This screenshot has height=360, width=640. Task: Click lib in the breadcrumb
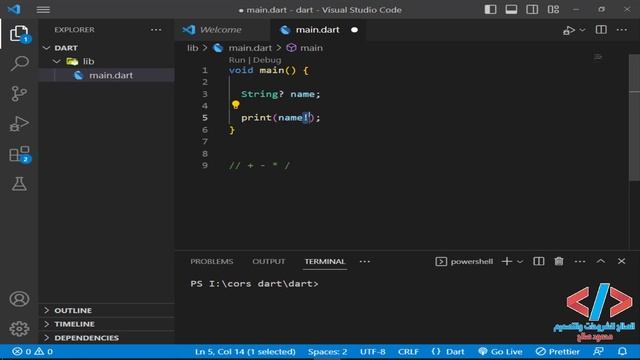point(193,48)
